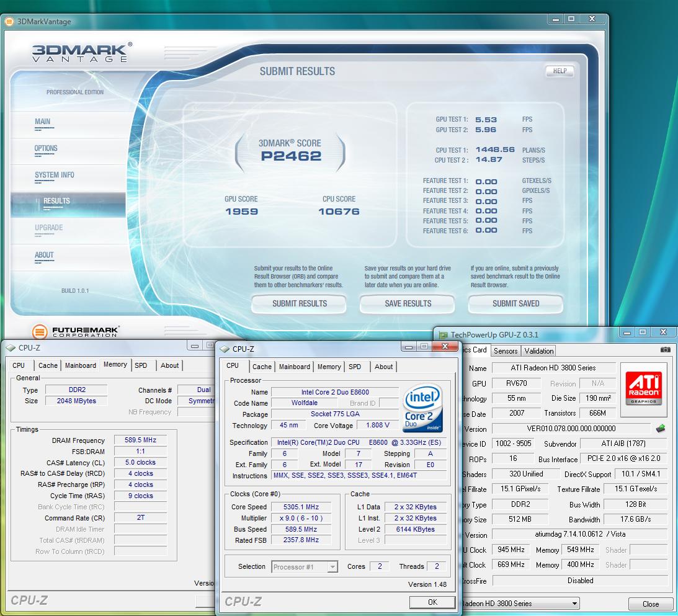This screenshot has width=678, height=616.
Task: Open the Radeon HD 3800 Series GPU dropdown
Action: (574, 604)
